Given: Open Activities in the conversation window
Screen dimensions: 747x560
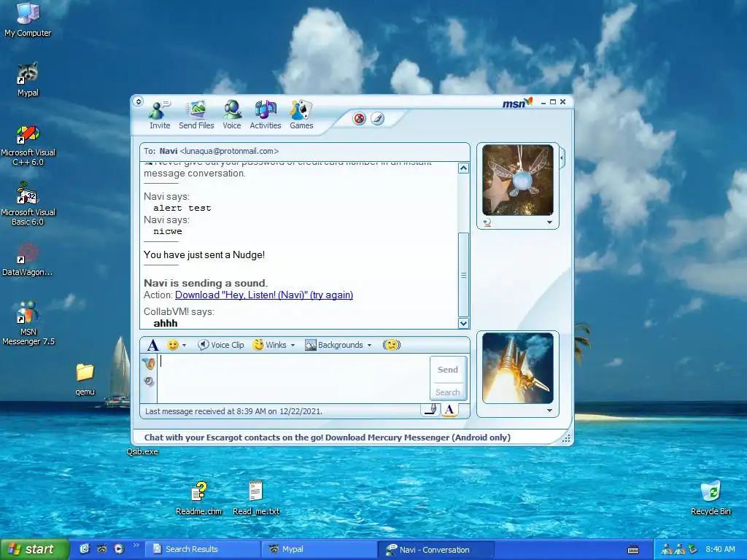Looking at the screenshot, I should pos(266,114).
